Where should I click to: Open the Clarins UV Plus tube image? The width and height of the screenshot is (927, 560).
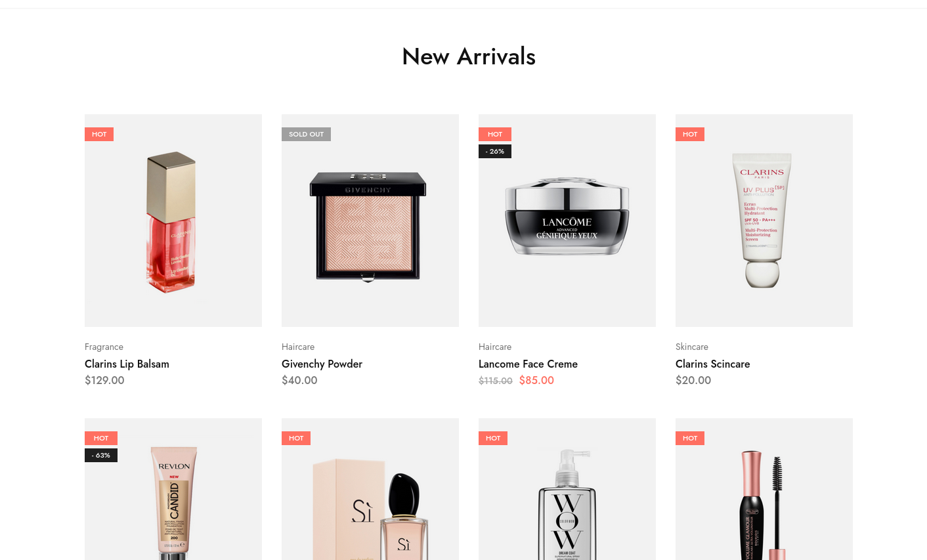coord(764,221)
